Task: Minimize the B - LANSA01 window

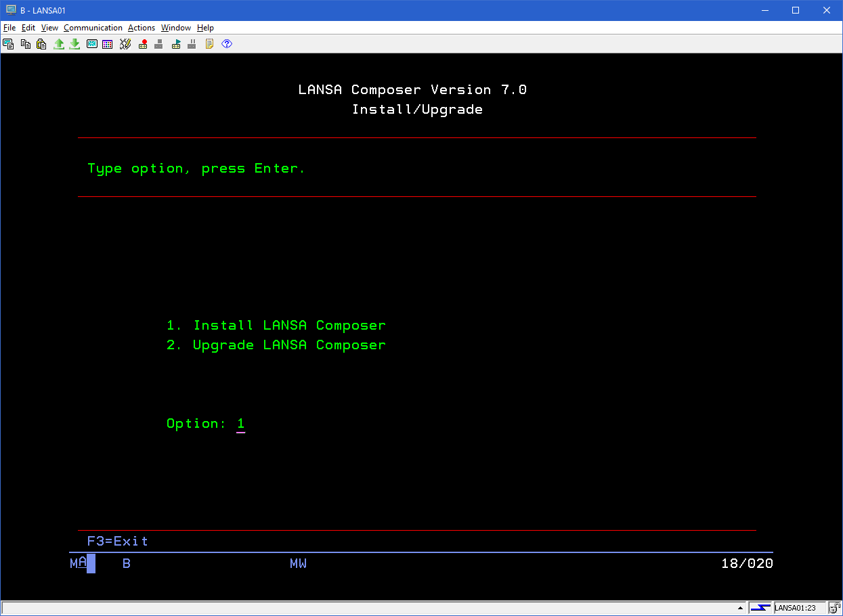Action: (764, 10)
